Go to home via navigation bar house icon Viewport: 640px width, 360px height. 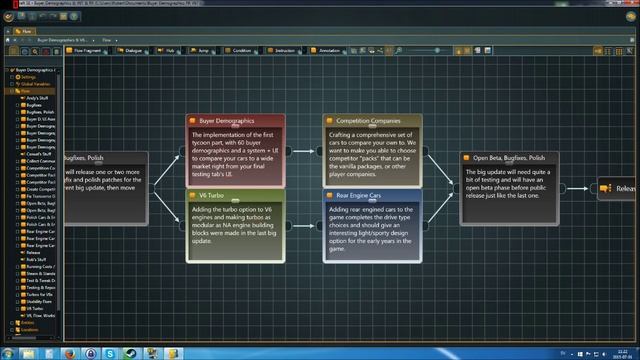tap(7, 40)
